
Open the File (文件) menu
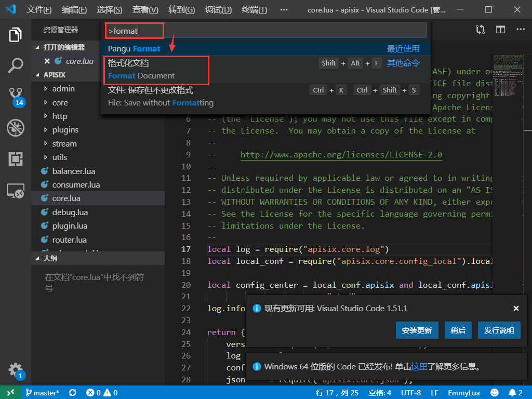tap(38, 9)
